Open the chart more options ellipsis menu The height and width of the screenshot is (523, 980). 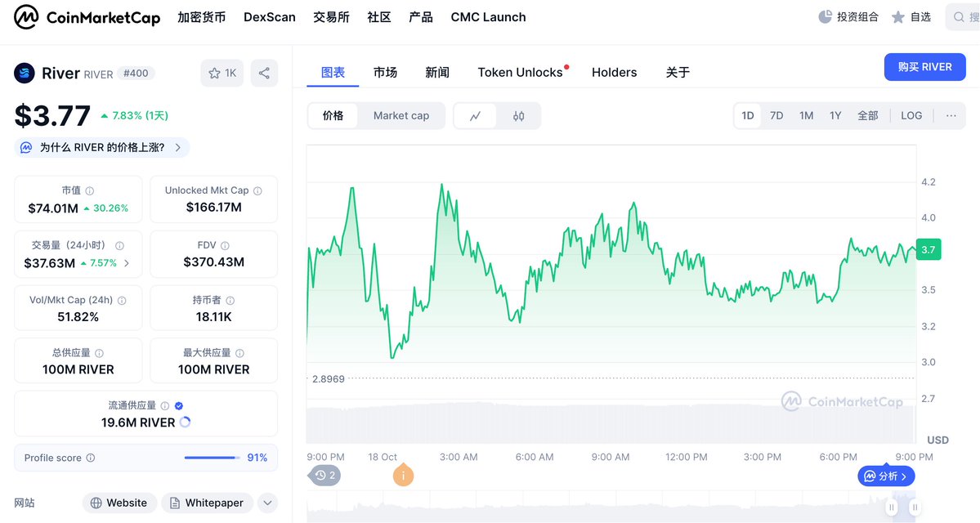point(951,116)
